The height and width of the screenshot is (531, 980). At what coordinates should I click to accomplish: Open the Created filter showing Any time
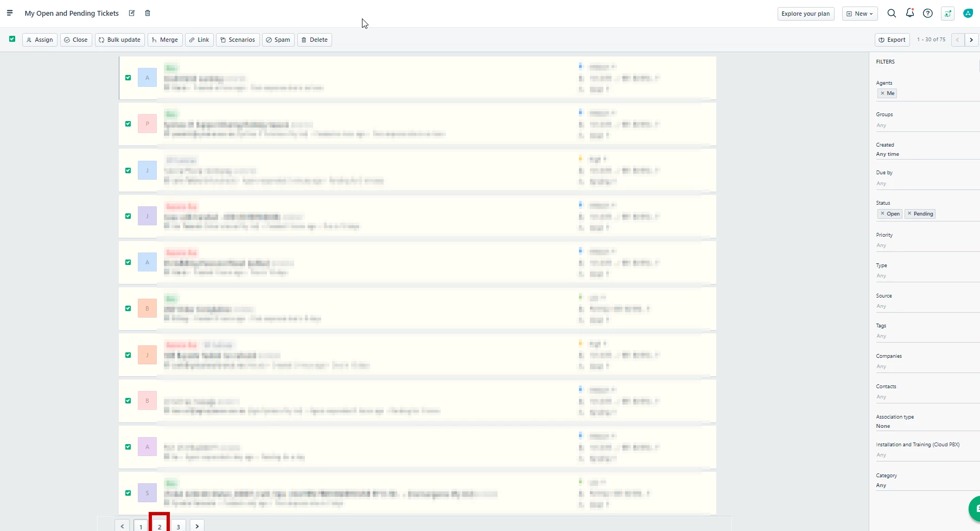[x=927, y=154]
